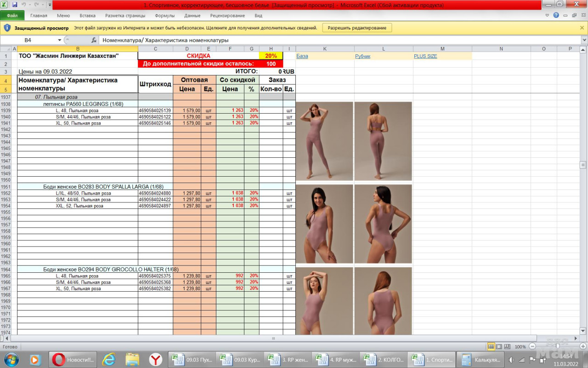Screen dimensions: 588x368
Task: Click the Save icon in quick access toolbar
Action: point(14,5)
